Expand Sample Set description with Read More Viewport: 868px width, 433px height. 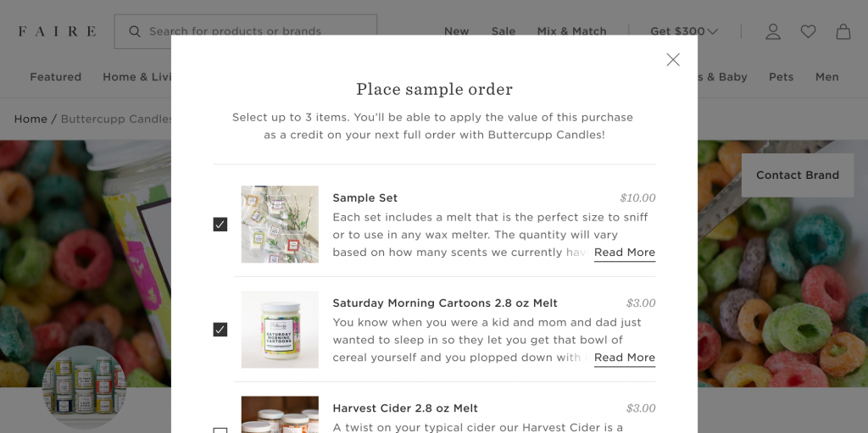[625, 253]
